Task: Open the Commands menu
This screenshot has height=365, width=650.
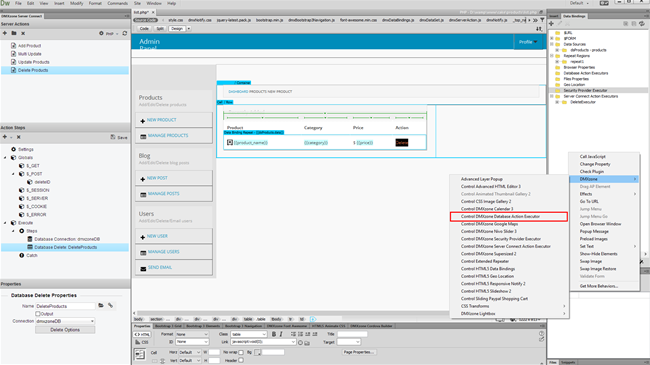Action: coord(118,3)
